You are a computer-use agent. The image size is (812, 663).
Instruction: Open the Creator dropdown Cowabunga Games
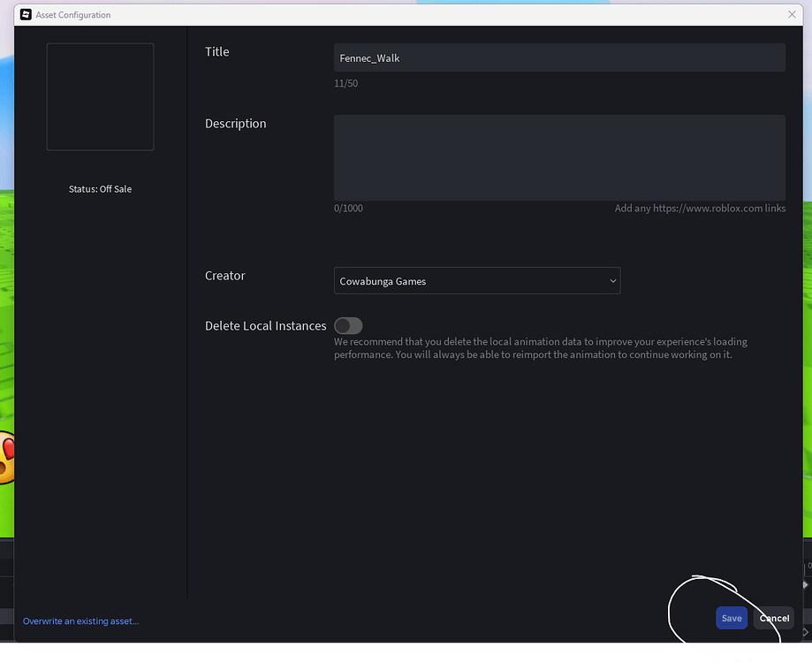477,281
